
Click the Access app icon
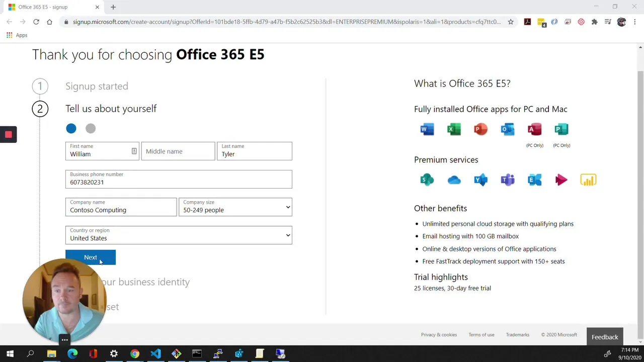534,129
